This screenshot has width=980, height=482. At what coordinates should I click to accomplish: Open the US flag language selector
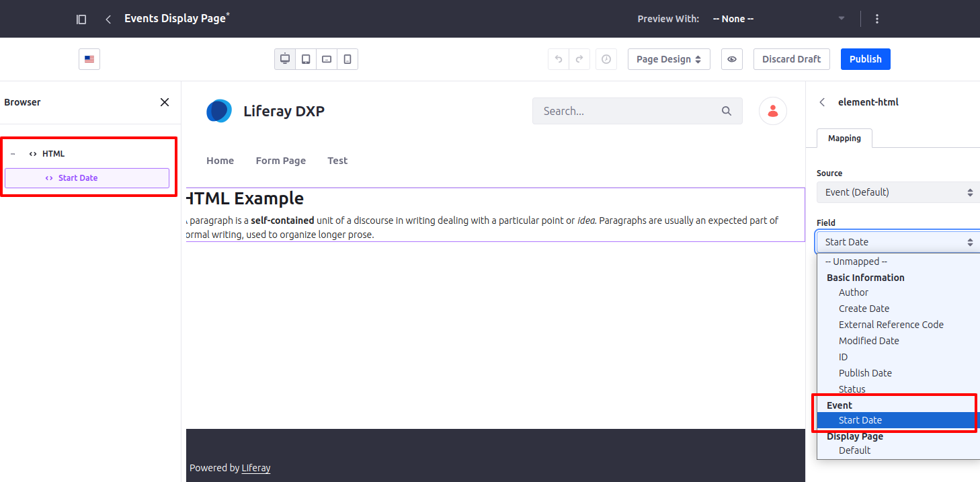click(89, 59)
